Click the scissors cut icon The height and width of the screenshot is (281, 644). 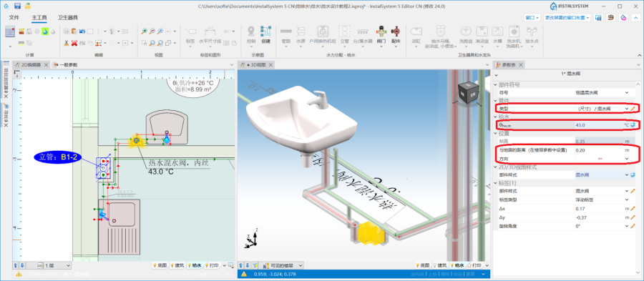tap(66, 43)
